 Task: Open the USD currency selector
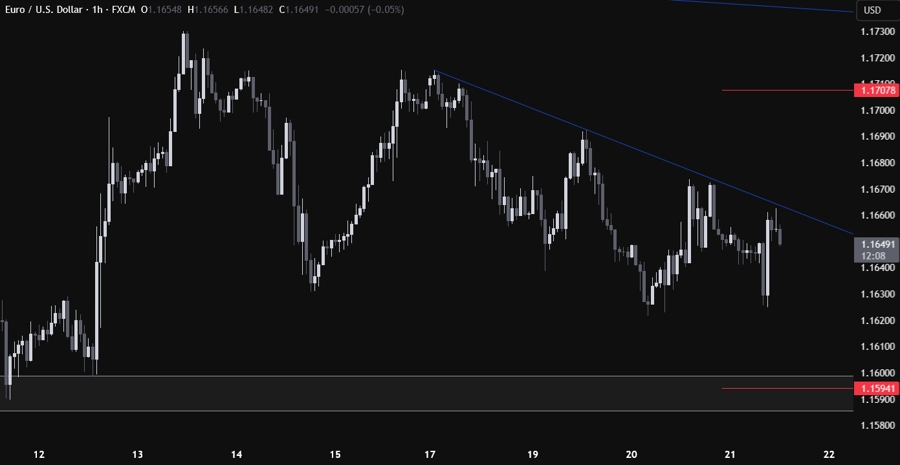(871, 10)
